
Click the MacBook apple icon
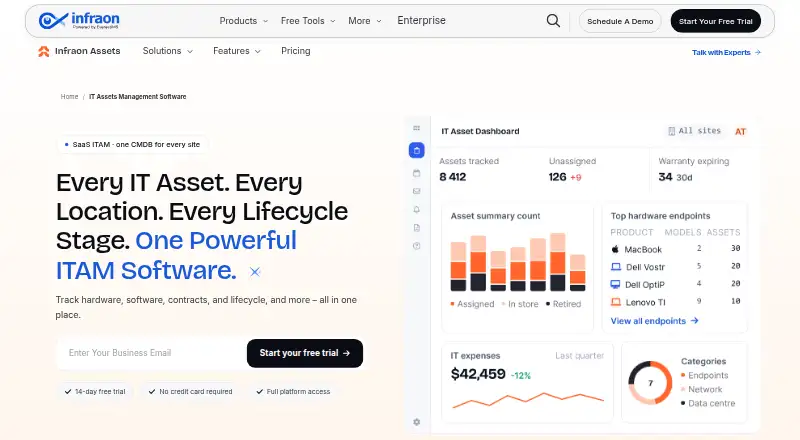click(x=615, y=249)
